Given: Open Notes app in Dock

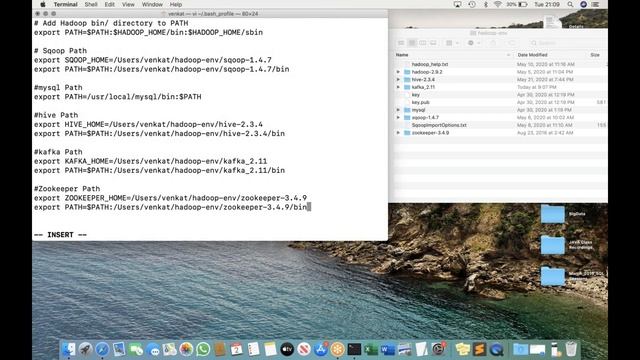Looking at the screenshot, I should [270, 349].
